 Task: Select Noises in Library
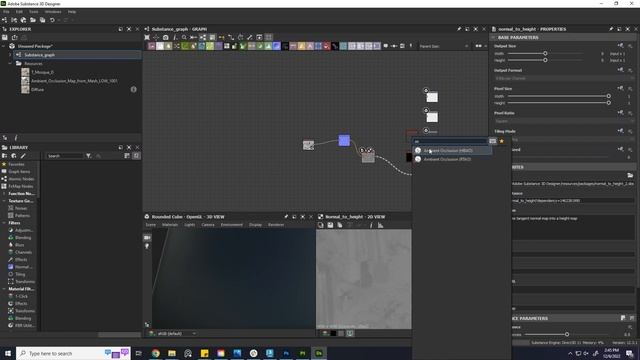21,208
